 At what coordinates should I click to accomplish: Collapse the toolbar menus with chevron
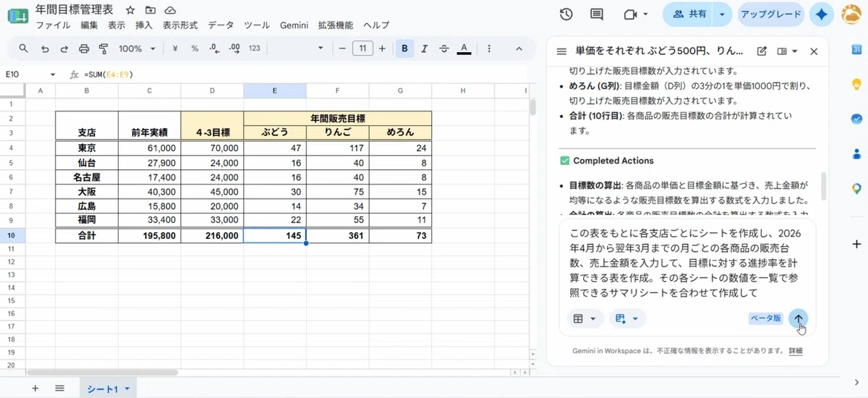pos(519,49)
